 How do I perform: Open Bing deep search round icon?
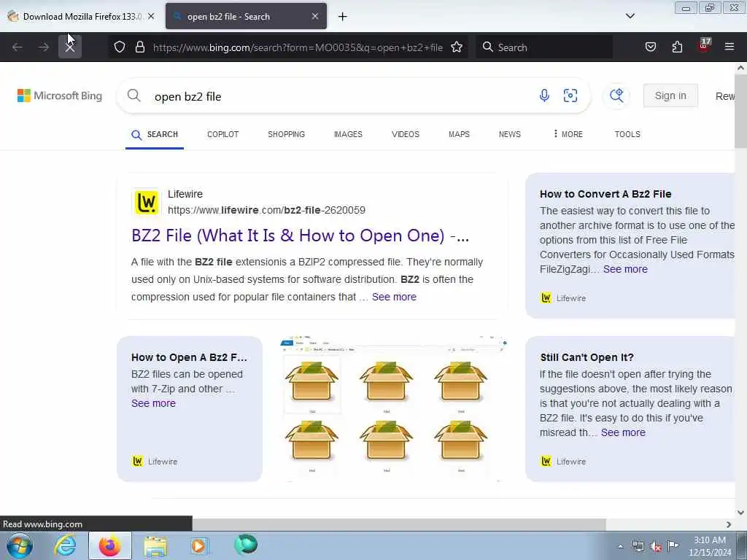point(616,96)
